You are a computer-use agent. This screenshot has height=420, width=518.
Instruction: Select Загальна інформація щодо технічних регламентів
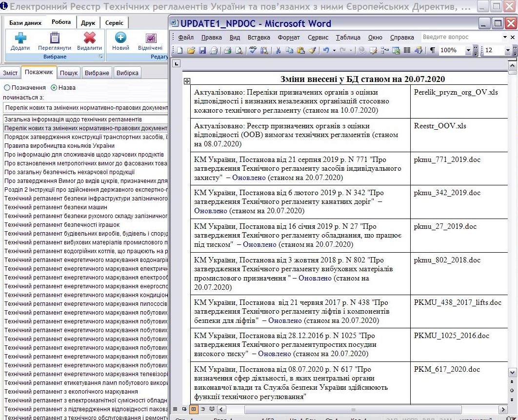(85, 120)
